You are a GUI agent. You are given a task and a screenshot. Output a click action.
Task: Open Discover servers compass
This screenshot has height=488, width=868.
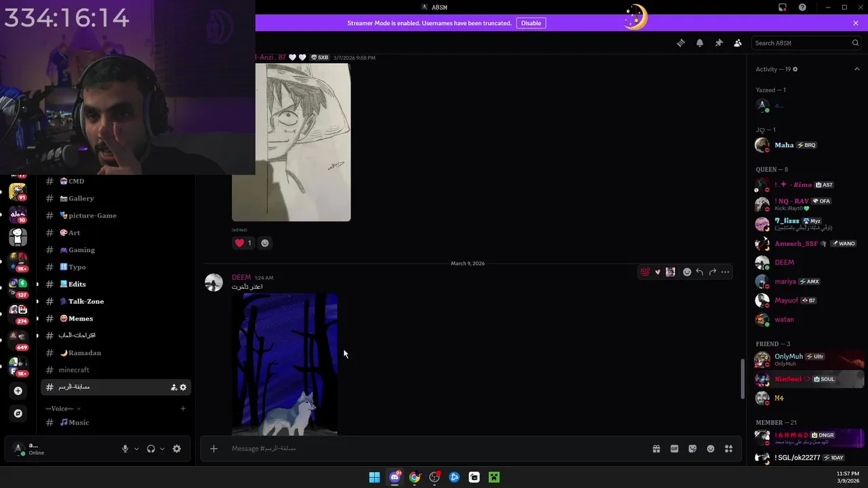pyautogui.click(x=18, y=413)
